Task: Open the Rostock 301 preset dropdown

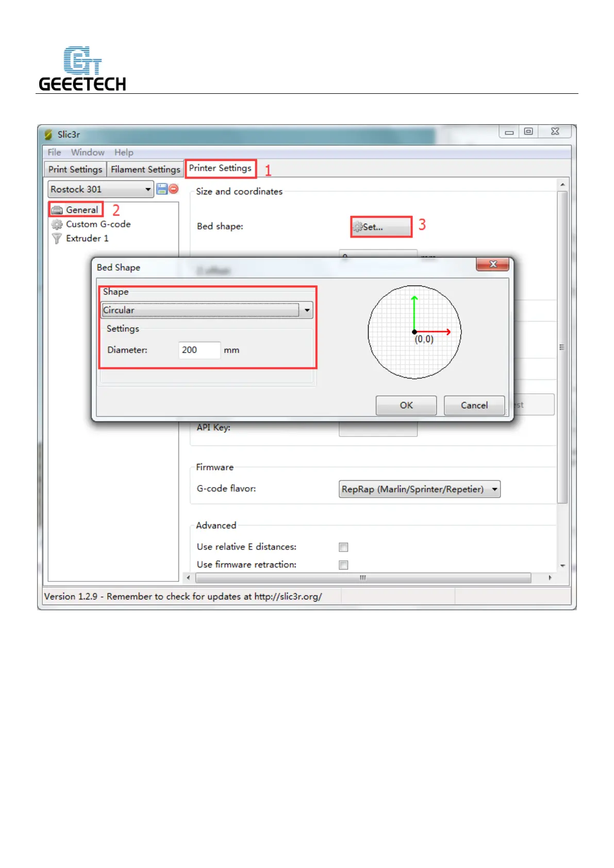Action: click(101, 189)
